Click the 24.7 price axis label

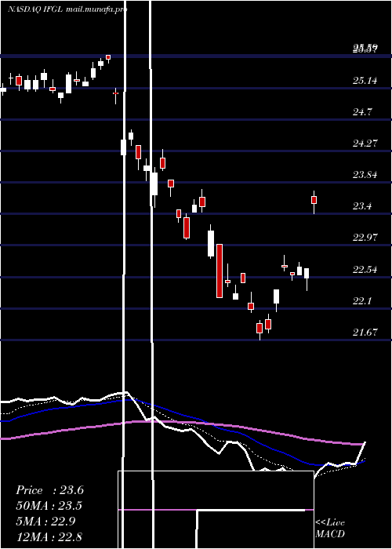tap(362, 112)
